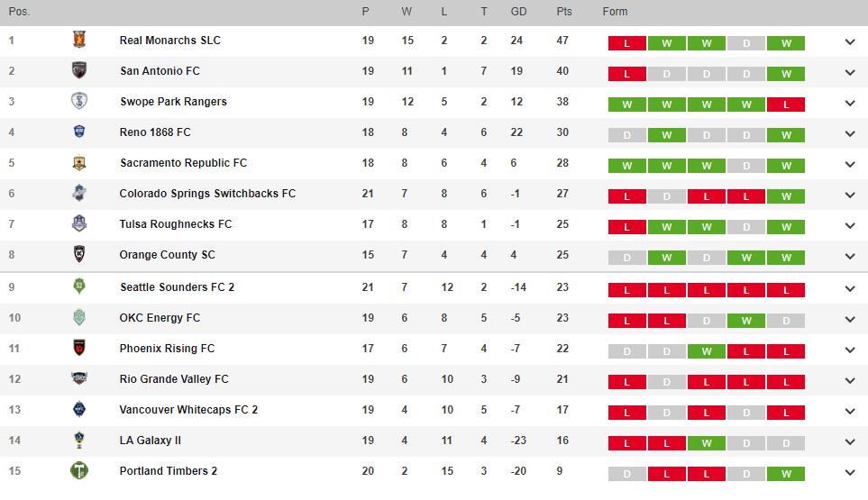Click the Portland Timbers 2 logo
The image size is (868, 500).
(x=79, y=470)
